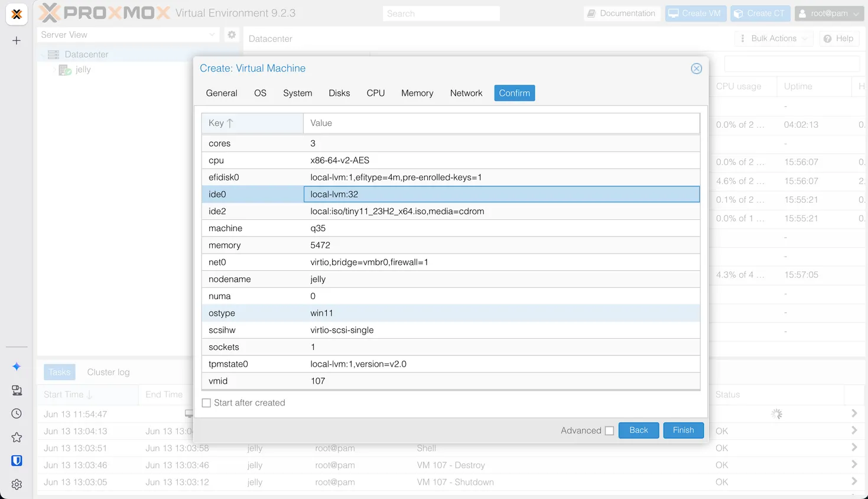The image size is (868, 499).
Task: Expand the running task row Jun 13 11:54:47
Action: click(x=854, y=413)
